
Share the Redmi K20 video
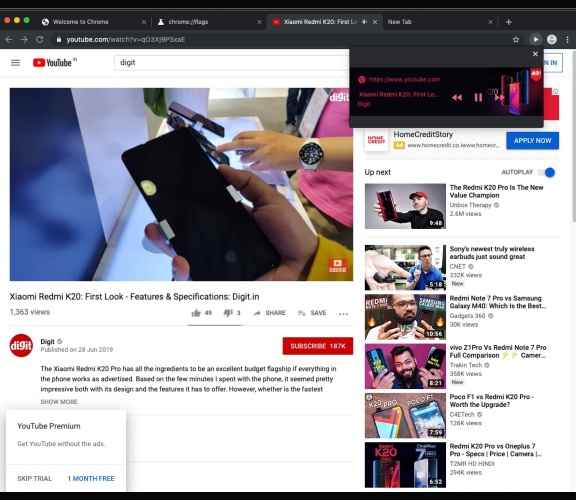[x=270, y=313]
